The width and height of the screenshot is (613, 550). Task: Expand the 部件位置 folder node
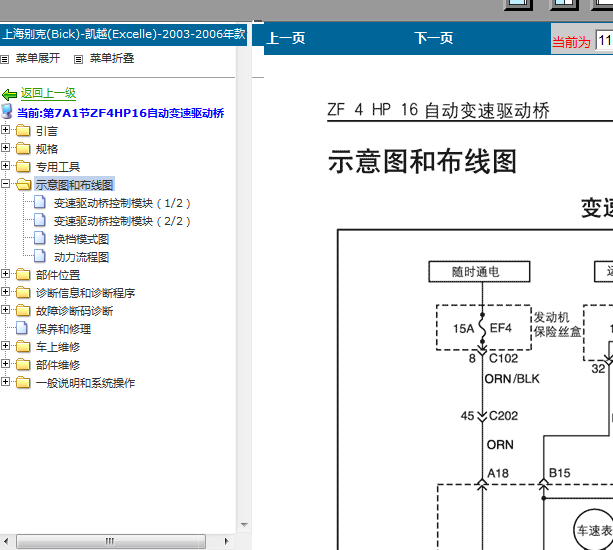(x=5, y=274)
